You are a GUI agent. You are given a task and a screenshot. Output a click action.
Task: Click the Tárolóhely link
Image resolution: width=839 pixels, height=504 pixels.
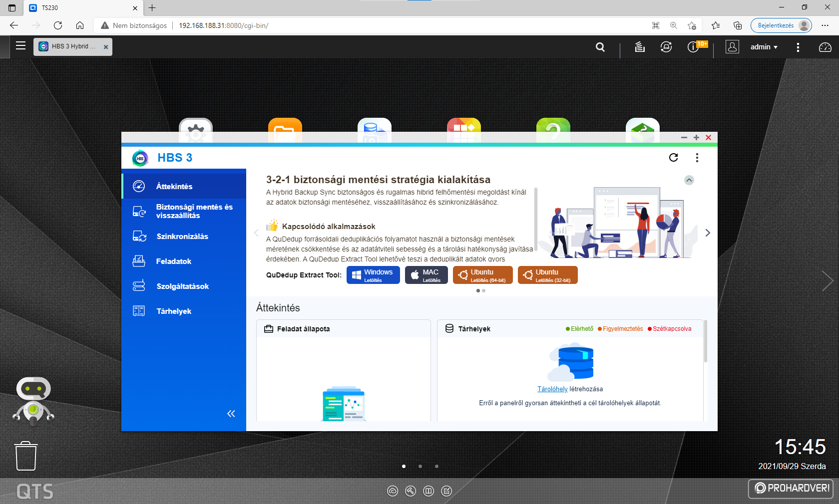pyautogui.click(x=552, y=389)
